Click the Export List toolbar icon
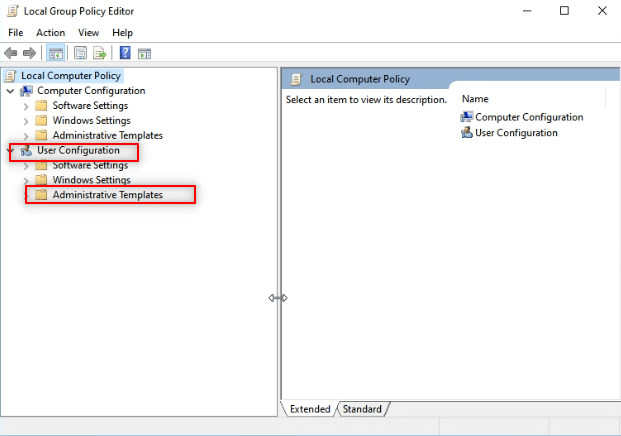Image resolution: width=621 pixels, height=436 pixels. [100, 53]
